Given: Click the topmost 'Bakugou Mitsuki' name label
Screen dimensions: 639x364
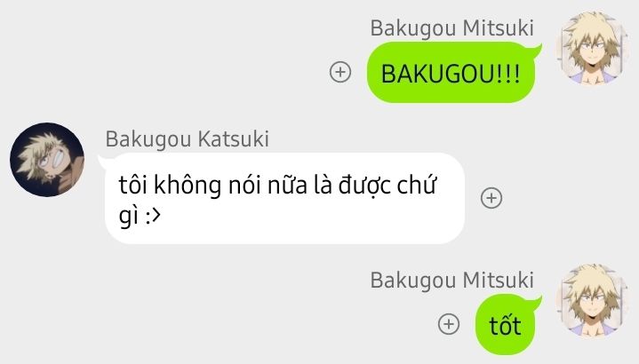Looking at the screenshot, I should point(452,28).
